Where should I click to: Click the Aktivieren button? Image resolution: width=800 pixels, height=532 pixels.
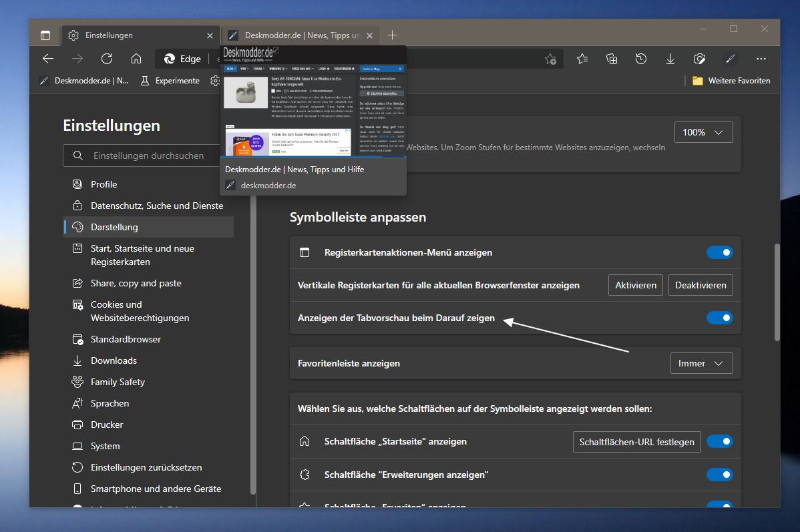pos(636,285)
